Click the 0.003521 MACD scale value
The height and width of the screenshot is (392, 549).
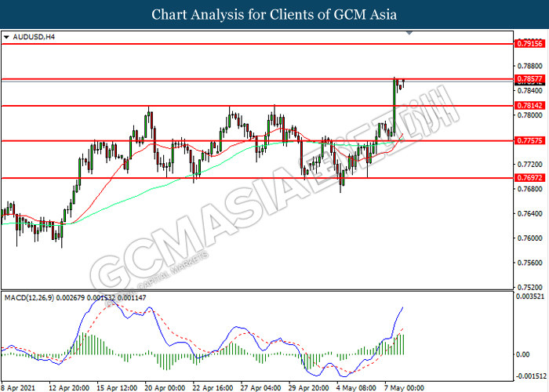[x=530, y=296]
